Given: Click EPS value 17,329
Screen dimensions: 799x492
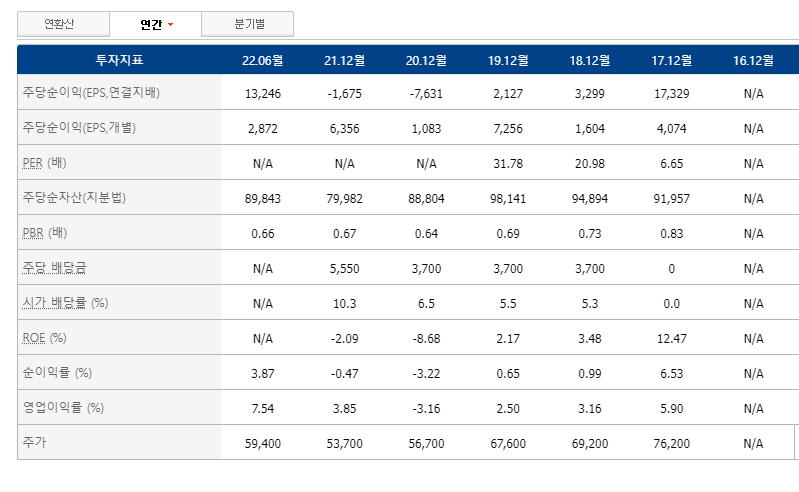Looking at the screenshot, I should (672, 94).
